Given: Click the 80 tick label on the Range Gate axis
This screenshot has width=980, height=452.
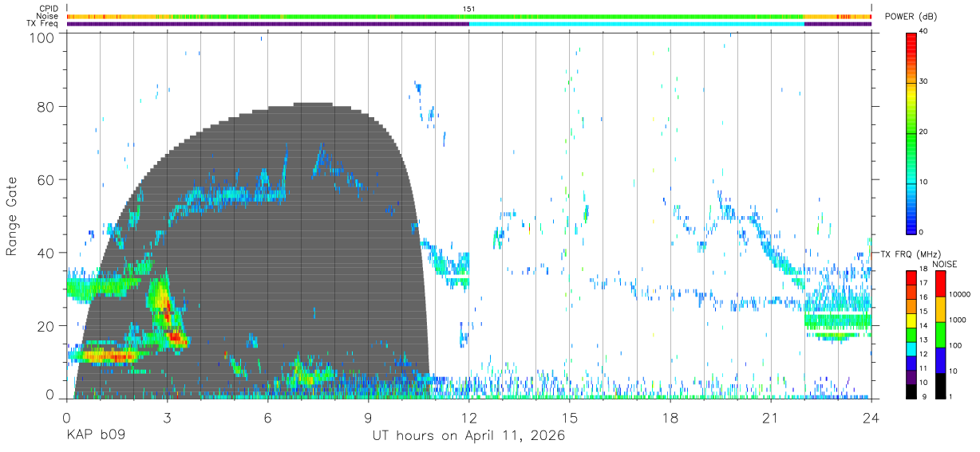Looking at the screenshot, I should tap(47, 107).
